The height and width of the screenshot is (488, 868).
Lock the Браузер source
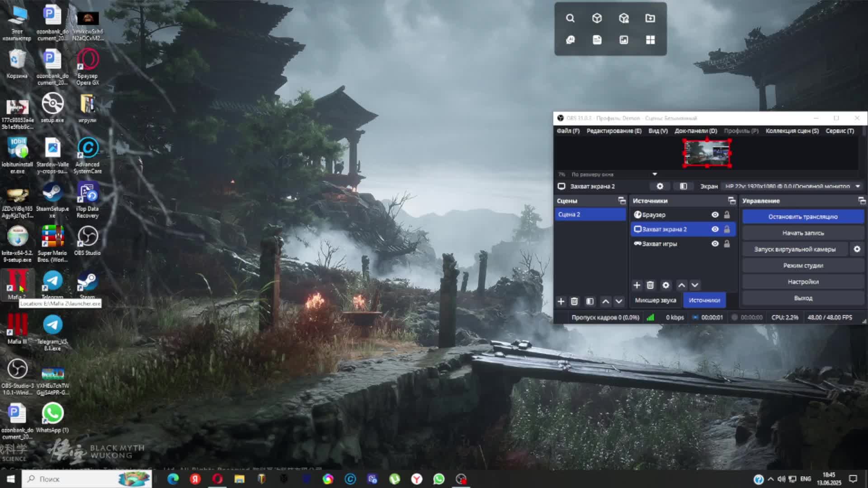coord(727,215)
